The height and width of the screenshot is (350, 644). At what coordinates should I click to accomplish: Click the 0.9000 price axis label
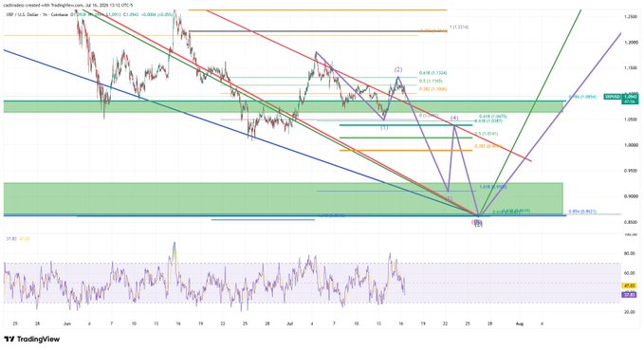[631, 196]
